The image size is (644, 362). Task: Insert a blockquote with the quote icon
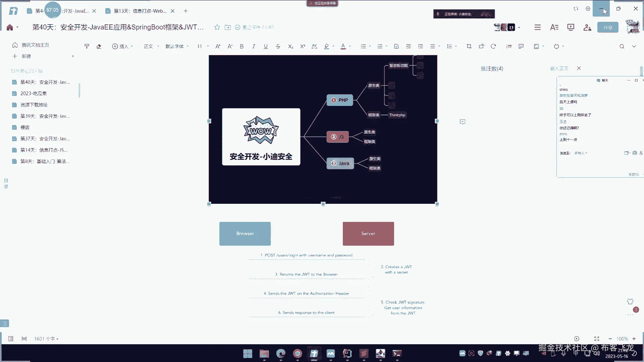point(509,46)
